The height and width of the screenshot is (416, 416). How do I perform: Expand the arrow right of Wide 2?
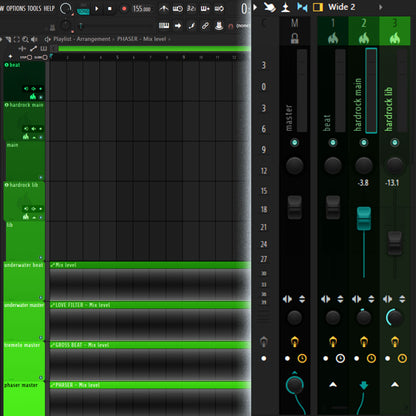click(x=380, y=7)
